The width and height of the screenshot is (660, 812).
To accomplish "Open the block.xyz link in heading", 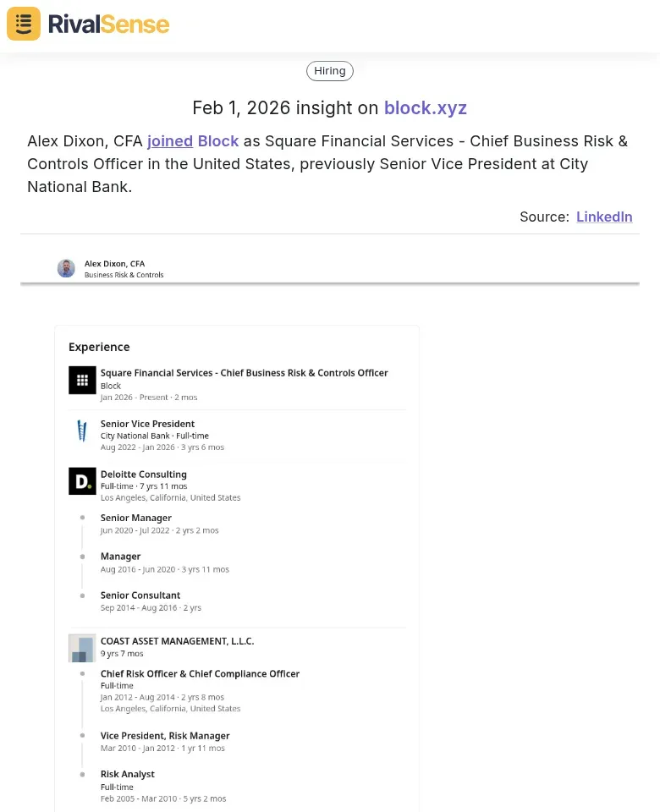I will click(425, 108).
